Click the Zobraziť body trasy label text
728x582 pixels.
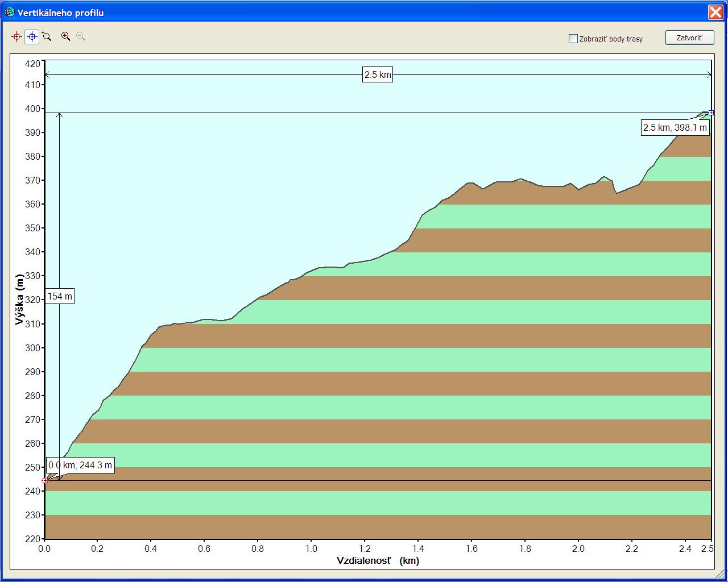611,39
